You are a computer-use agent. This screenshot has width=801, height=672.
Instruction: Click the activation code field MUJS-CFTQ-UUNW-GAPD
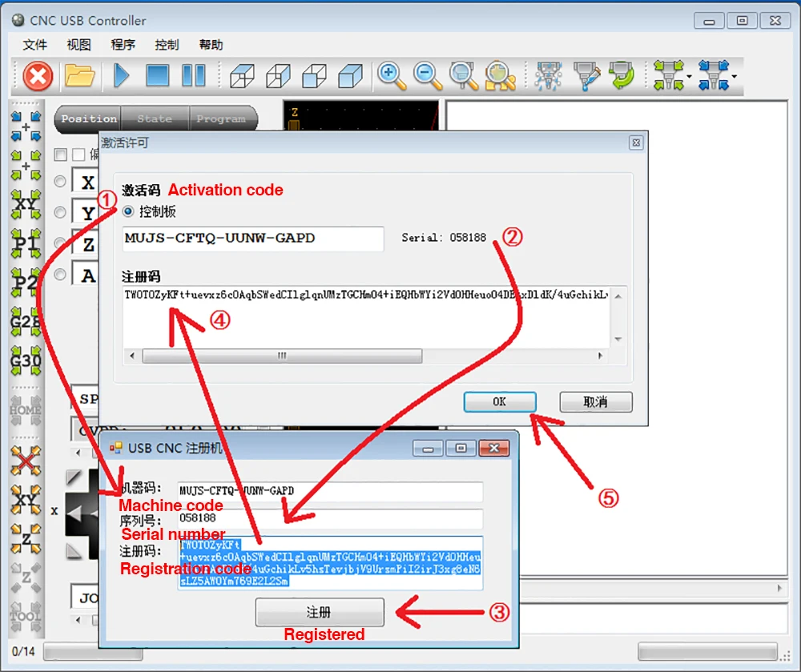253,239
